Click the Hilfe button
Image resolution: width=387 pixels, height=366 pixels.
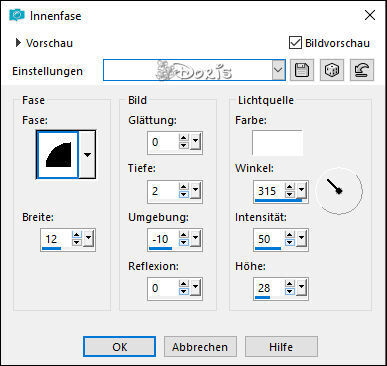(281, 347)
